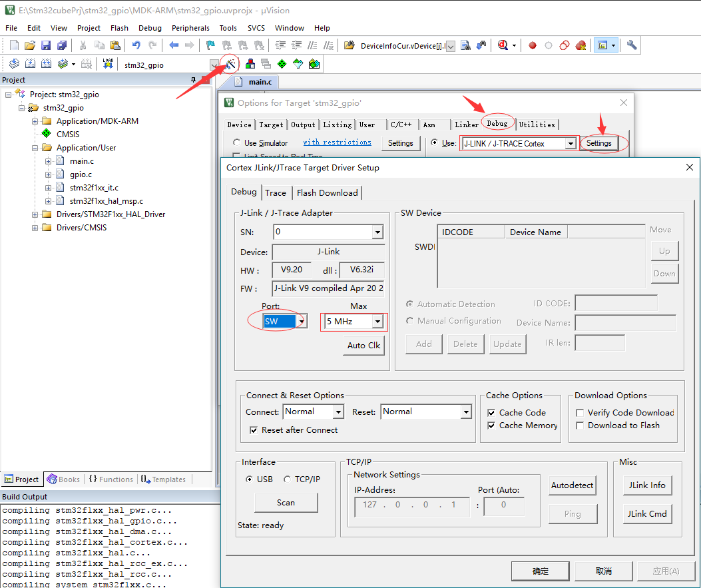Screen dimensions: 701x588
Task: Switch to the Flash Download tab
Action: tap(327, 192)
